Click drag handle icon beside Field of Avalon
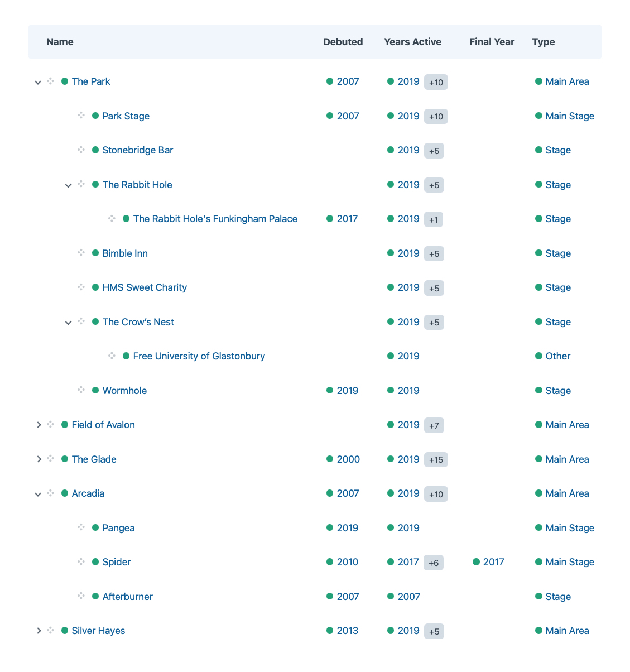The height and width of the screenshot is (672, 630). [x=50, y=425]
